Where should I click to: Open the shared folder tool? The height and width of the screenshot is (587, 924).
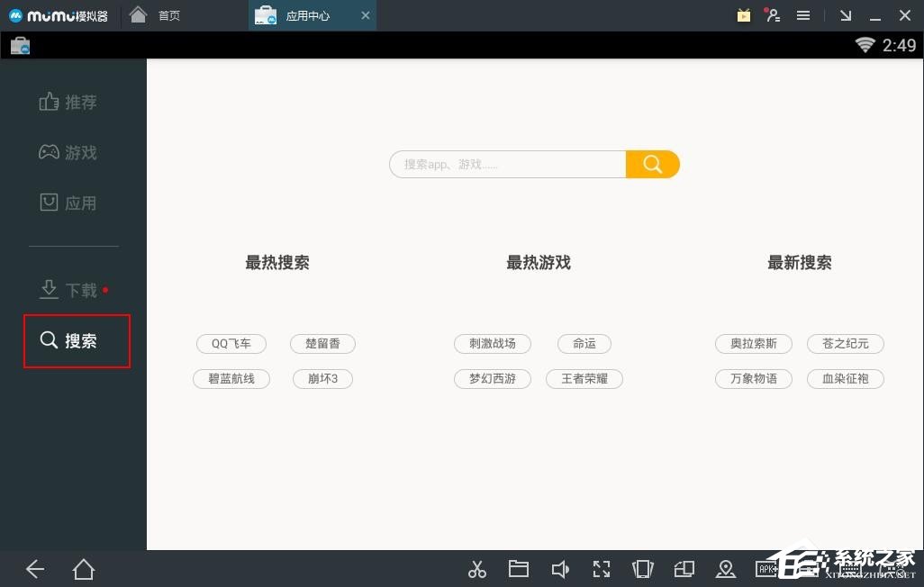[519, 569]
